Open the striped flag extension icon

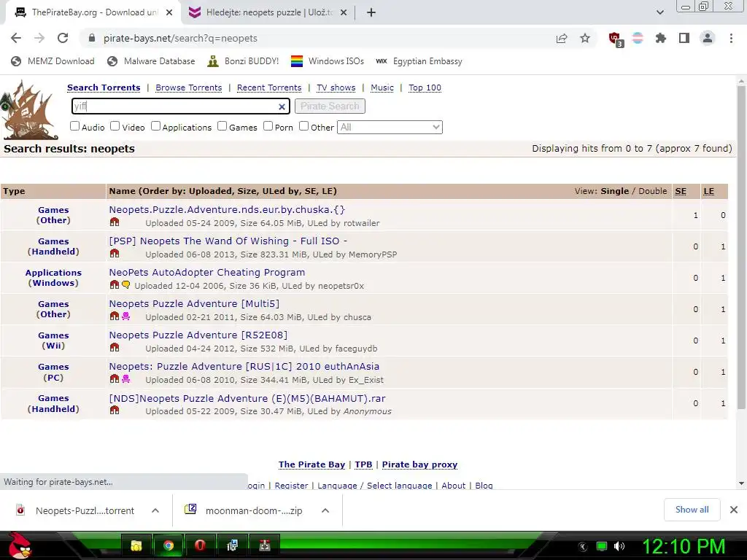point(638,38)
